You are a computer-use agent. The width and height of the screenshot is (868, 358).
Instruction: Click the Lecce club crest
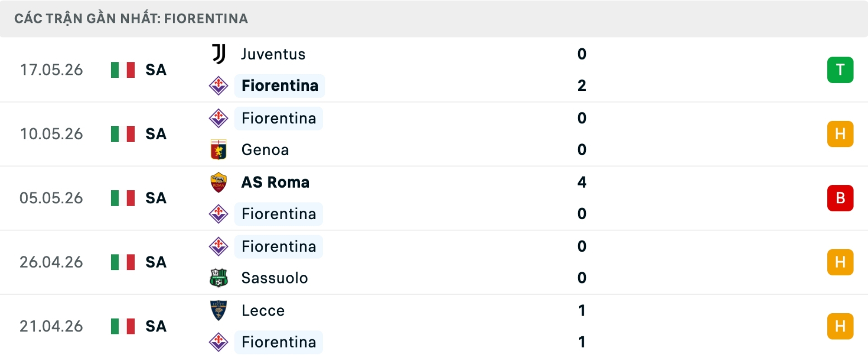point(219,311)
